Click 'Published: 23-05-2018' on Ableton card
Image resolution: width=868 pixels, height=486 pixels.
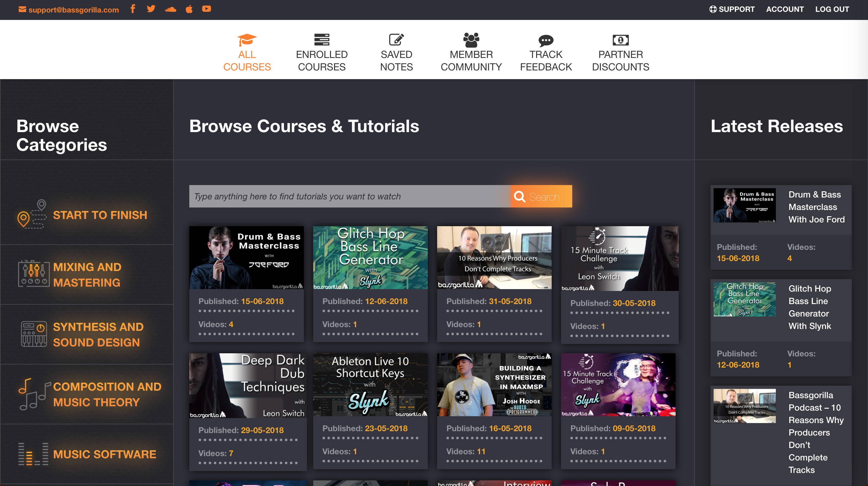(x=365, y=428)
